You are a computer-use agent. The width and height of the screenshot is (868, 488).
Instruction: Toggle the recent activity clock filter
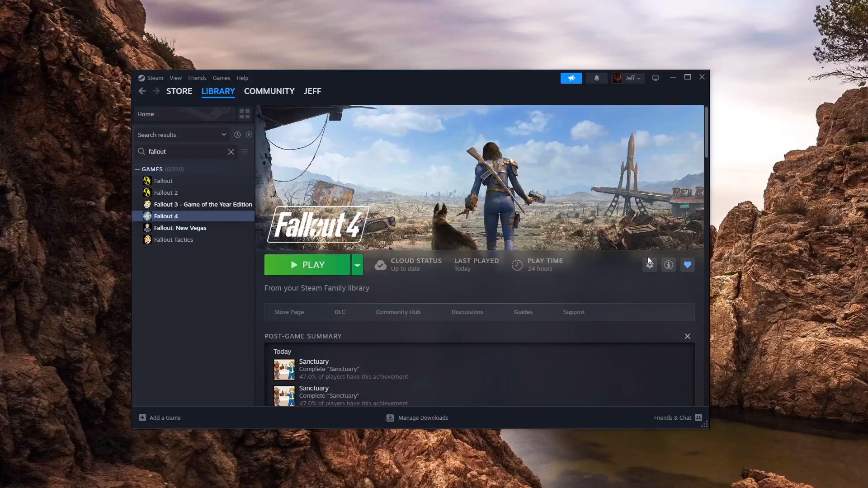coord(237,135)
